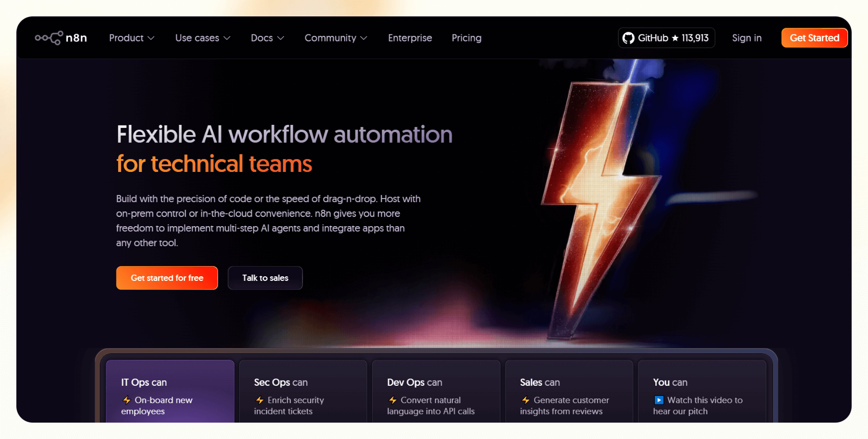The image size is (868, 439).
Task: Click lightning icon next to Generate customer
Action: (525, 400)
